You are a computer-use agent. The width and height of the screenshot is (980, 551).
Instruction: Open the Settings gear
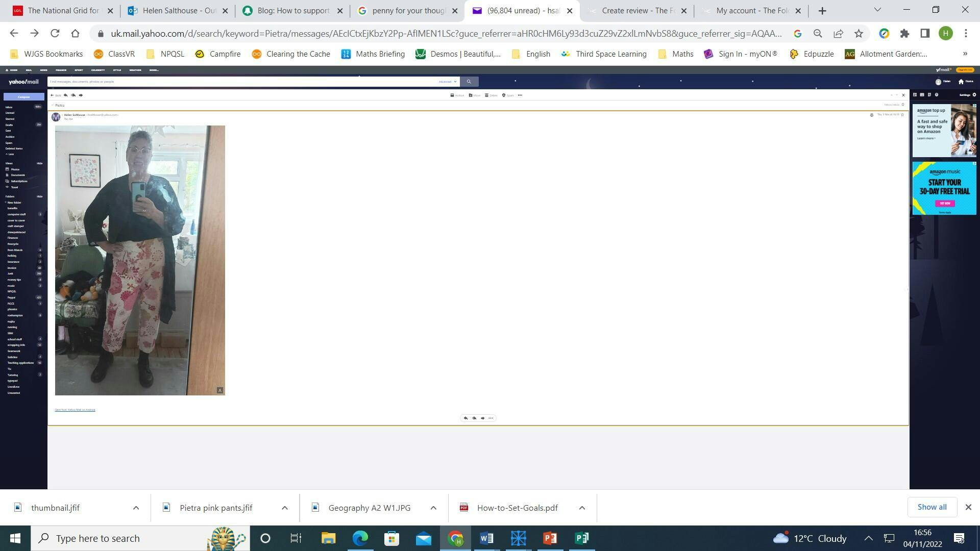pyautogui.click(x=974, y=95)
